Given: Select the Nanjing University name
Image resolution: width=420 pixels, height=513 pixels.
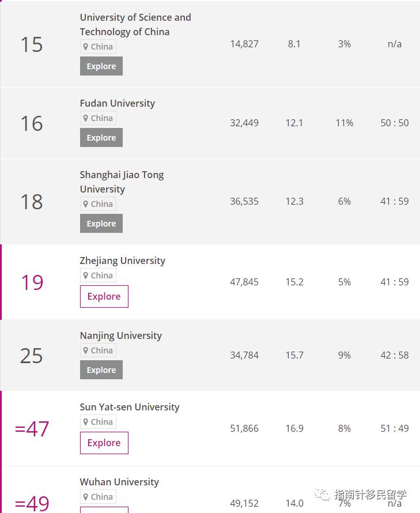Looking at the screenshot, I should click(121, 335).
